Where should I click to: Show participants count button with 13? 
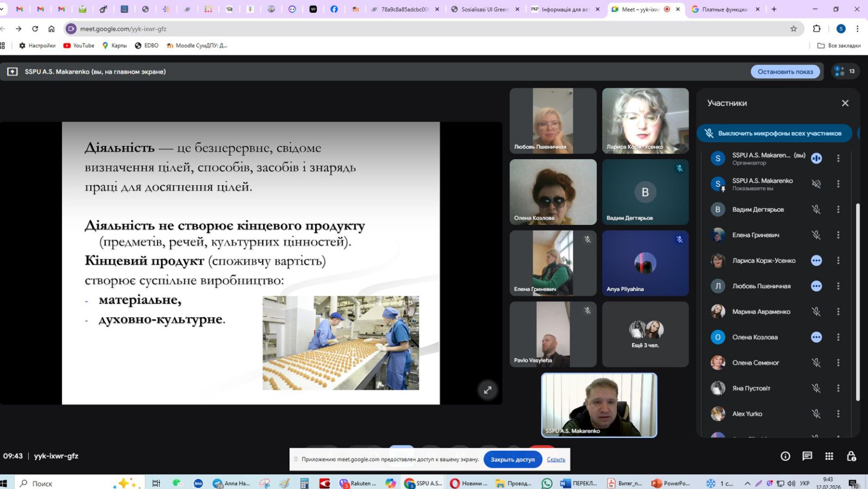[845, 72]
